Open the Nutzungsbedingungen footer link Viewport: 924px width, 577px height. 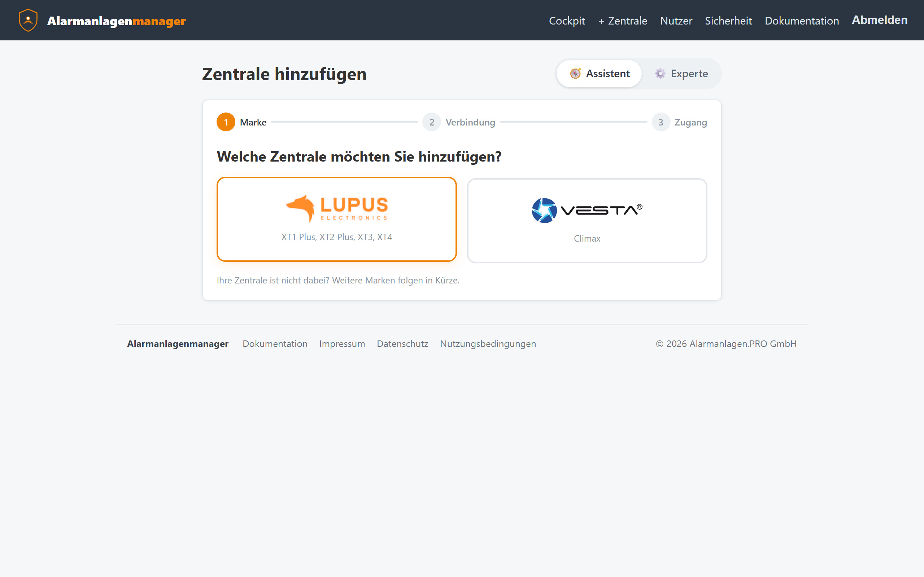click(x=488, y=344)
